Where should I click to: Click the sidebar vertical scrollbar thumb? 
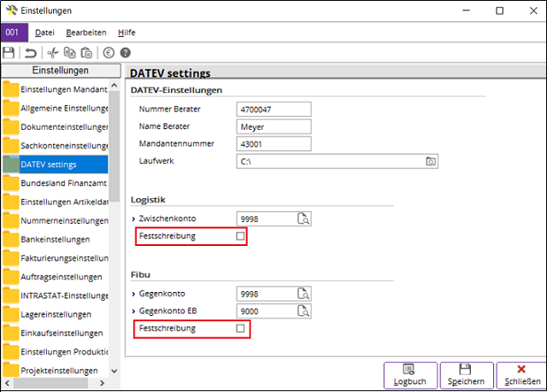114,146
